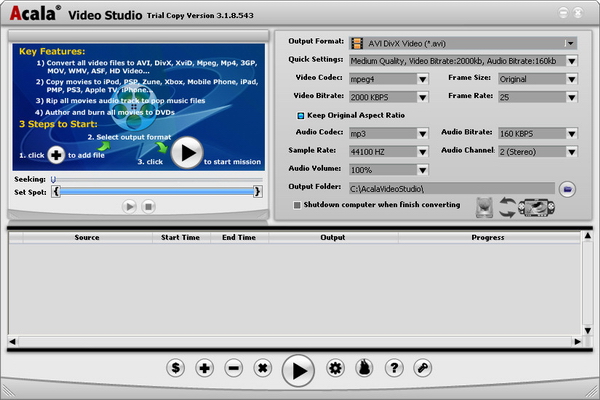Play preview in video panel

tap(129, 207)
